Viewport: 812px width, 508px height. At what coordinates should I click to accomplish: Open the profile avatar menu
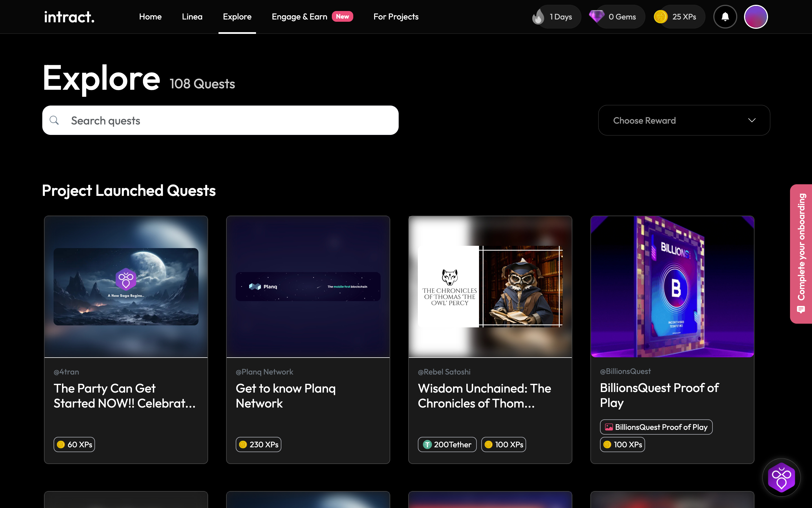(x=756, y=17)
